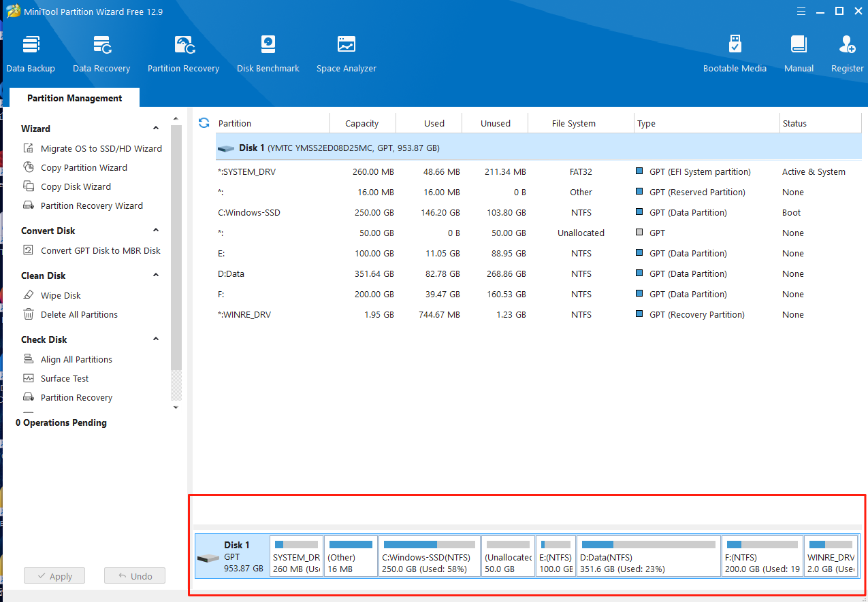Select the Partition Management tab
868x602 pixels.
tap(75, 98)
